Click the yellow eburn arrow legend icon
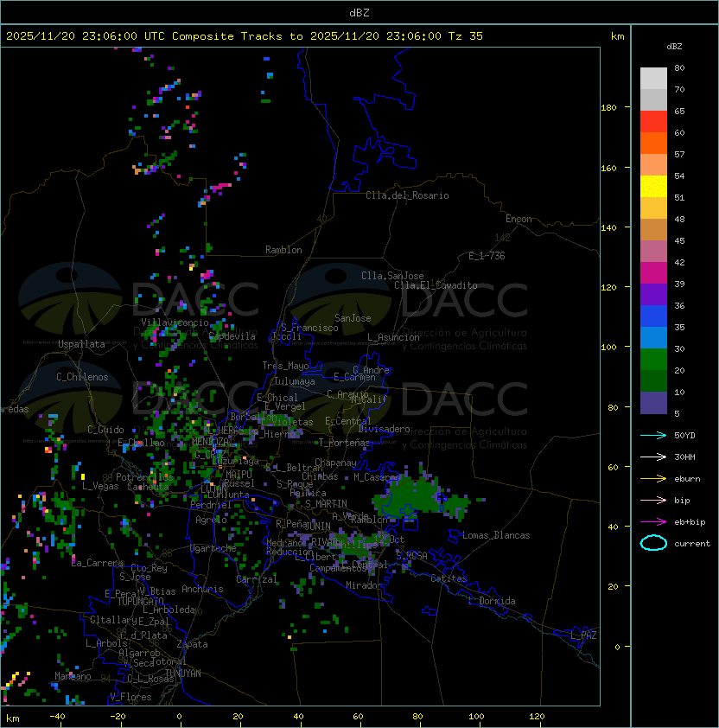This screenshot has height=728, width=719. point(653,479)
